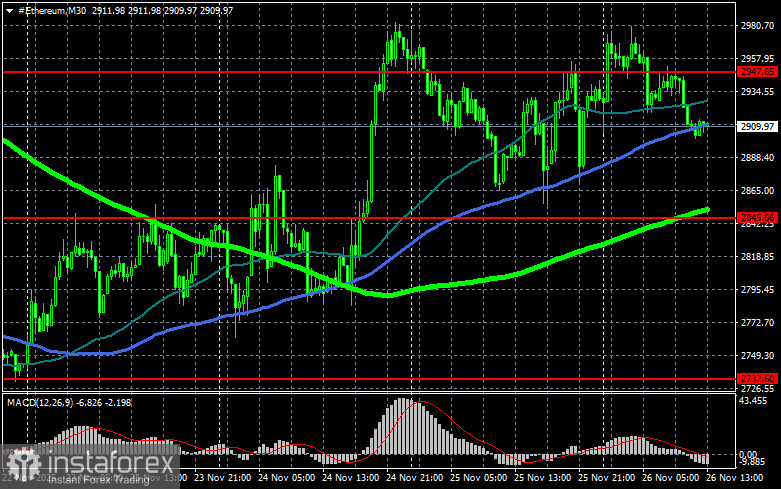The height and width of the screenshot is (489, 781).
Task: Select the 25 Nov 05:00 time label
Action: coord(479,478)
